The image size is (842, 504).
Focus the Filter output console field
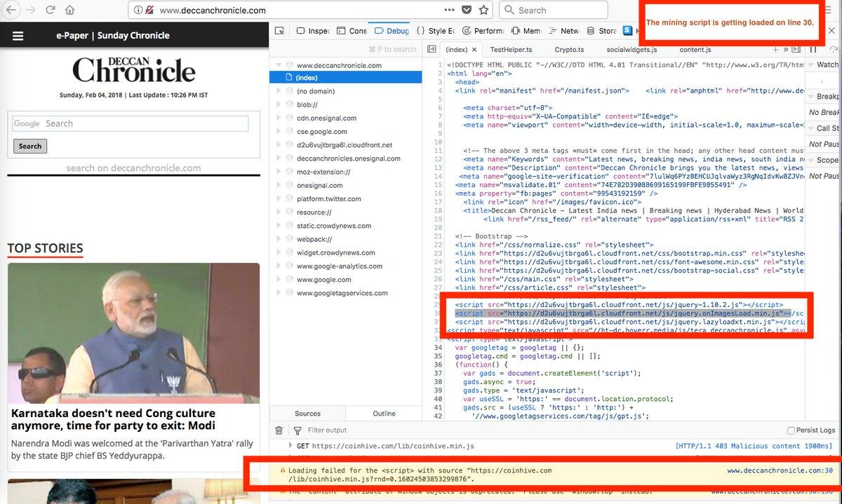point(328,430)
